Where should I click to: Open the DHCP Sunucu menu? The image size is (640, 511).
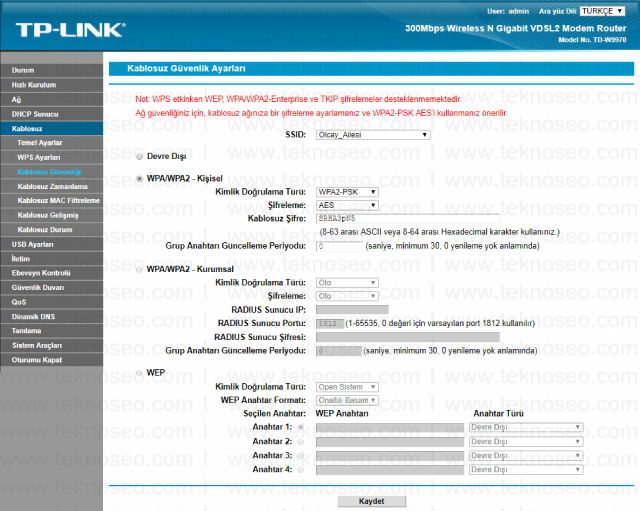pos(51,114)
